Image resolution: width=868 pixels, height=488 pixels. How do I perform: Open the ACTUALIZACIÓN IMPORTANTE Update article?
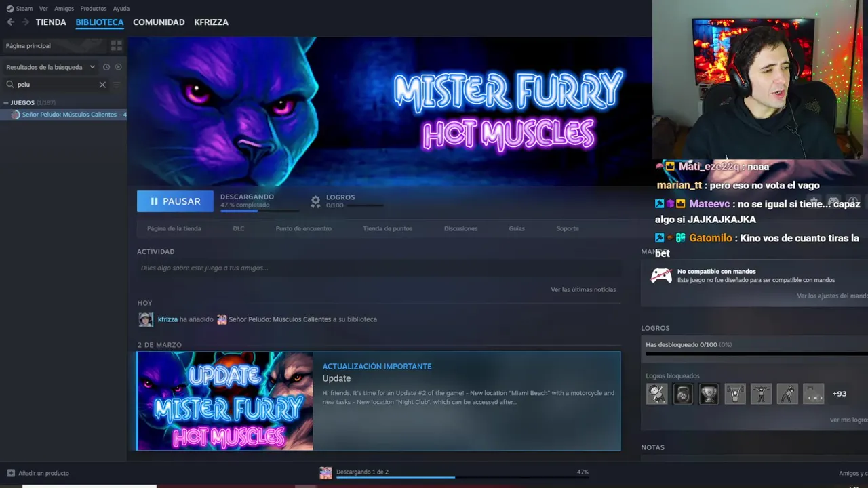point(467,401)
